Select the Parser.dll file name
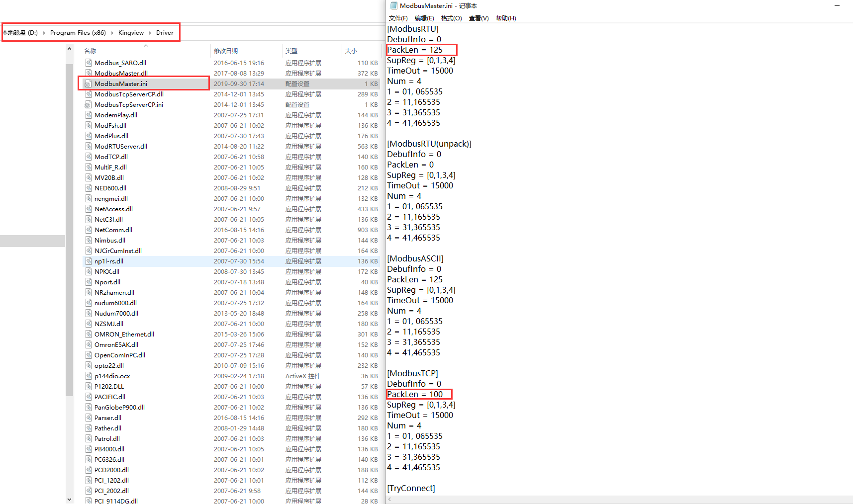Viewport: 853px width, 504px height. [108, 418]
